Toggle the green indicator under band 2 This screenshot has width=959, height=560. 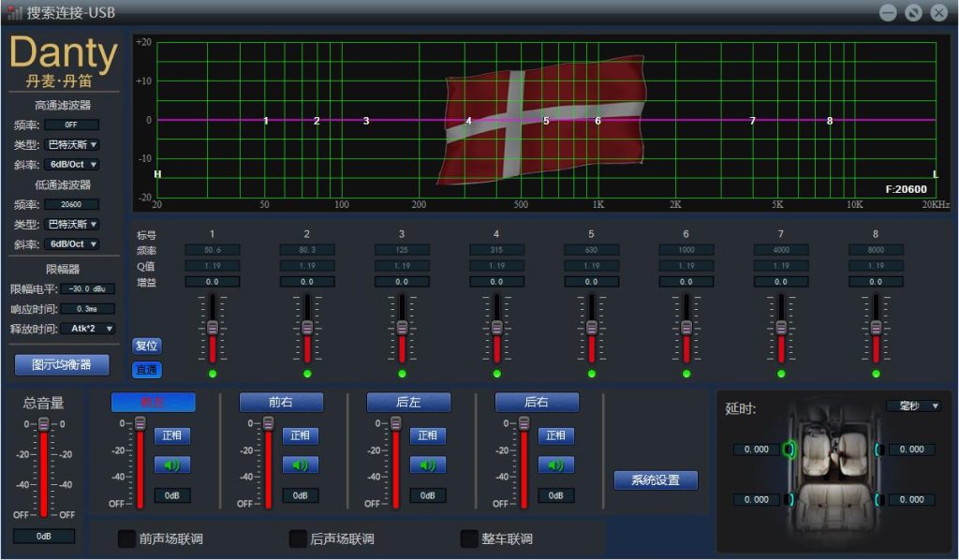coord(307,374)
